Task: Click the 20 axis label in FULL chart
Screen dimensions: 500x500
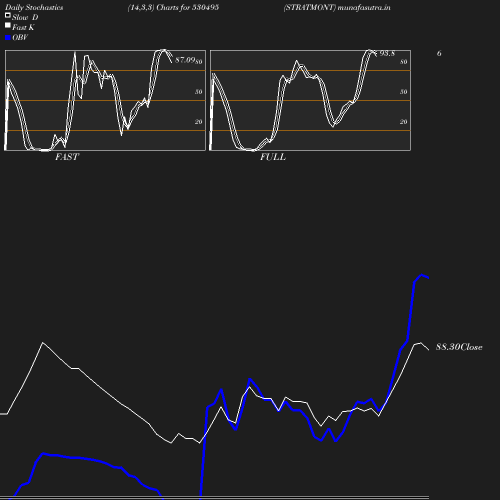Action: 404,122
